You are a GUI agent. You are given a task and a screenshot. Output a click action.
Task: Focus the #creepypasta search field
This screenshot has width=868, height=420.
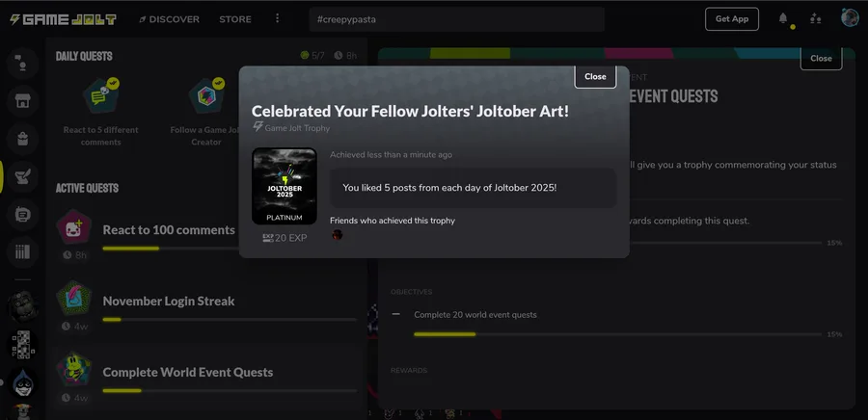[x=457, y=19]
